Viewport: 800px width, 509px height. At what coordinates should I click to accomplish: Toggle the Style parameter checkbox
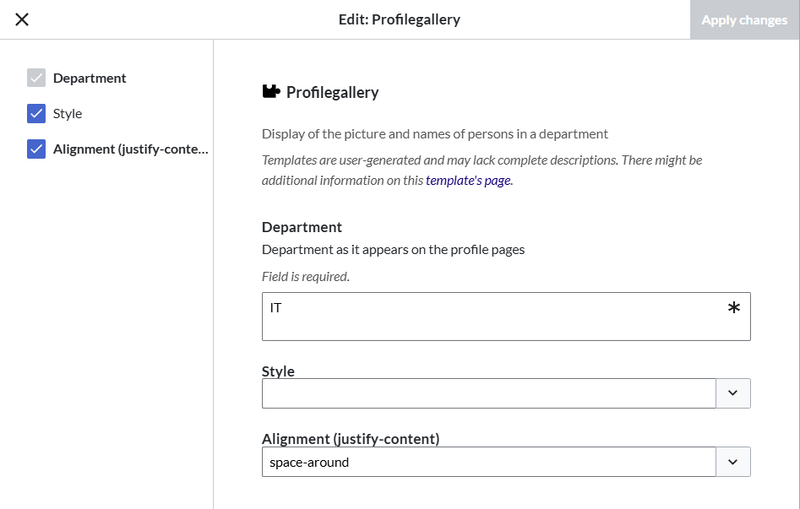(x=36, y=113)
